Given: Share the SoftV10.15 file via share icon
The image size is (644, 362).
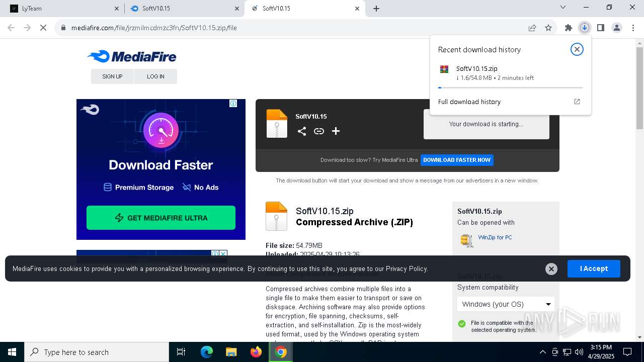Looking at the screenshot, I should tap(302, 131).
